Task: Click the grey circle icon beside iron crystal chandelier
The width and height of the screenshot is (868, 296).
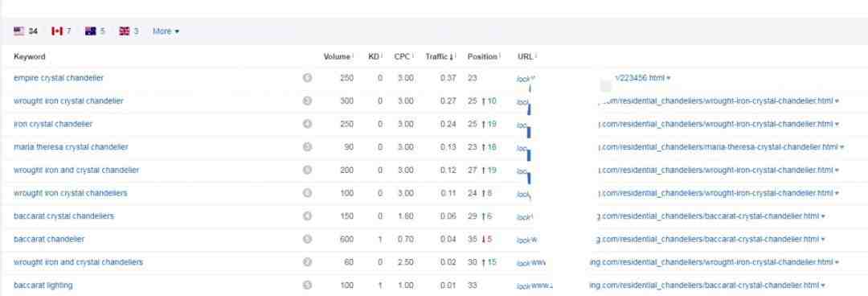Action: (307, 124)
